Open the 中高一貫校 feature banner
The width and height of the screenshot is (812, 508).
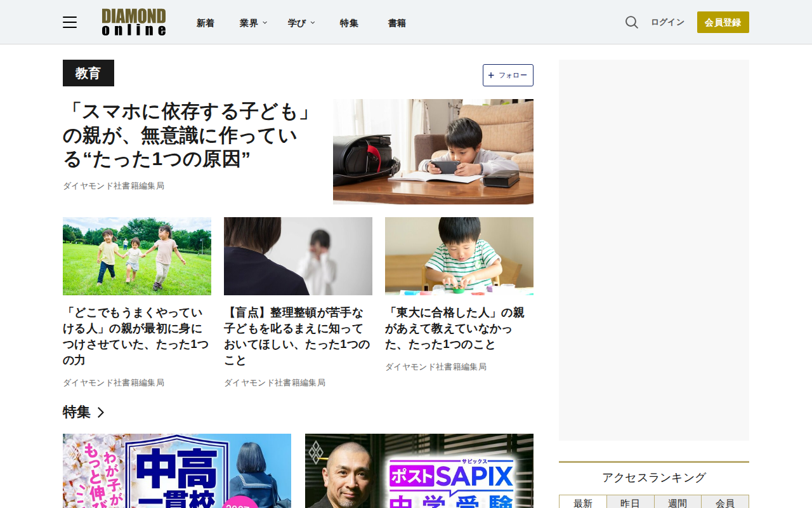tap(177, 471)
